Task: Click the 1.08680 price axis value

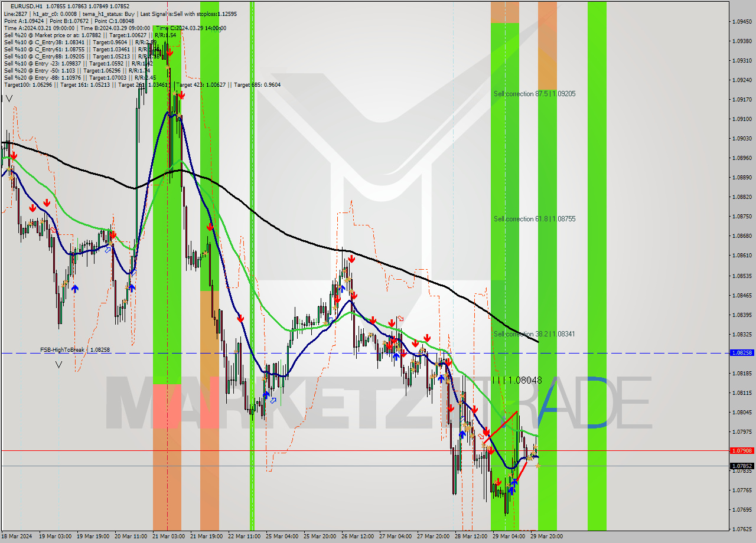Action: click(x=742, y=235)
